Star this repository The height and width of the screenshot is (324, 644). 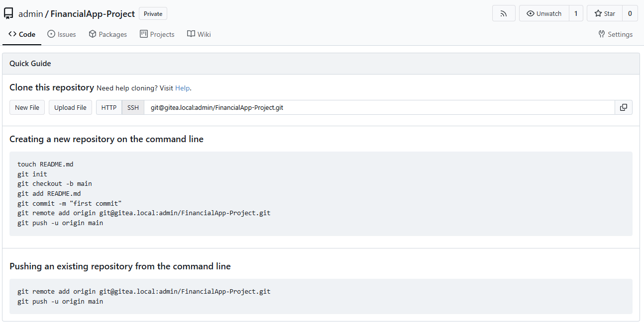[605, 13]
